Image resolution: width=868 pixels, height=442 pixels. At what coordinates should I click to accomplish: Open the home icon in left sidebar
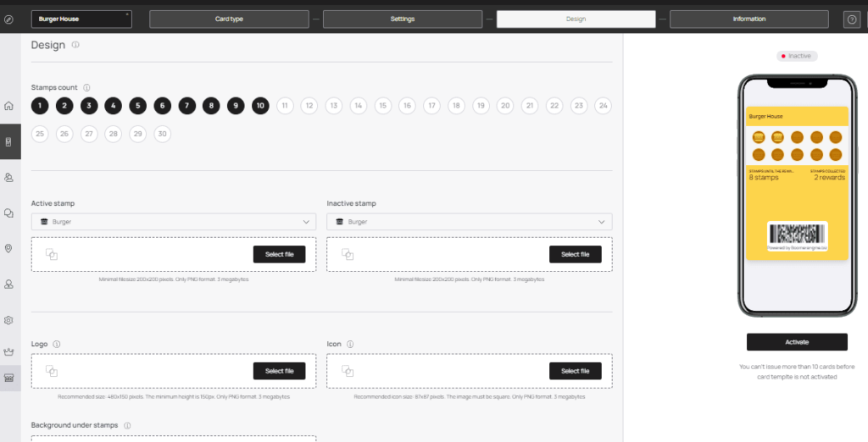pyautogui.click(x=8, y=106)
